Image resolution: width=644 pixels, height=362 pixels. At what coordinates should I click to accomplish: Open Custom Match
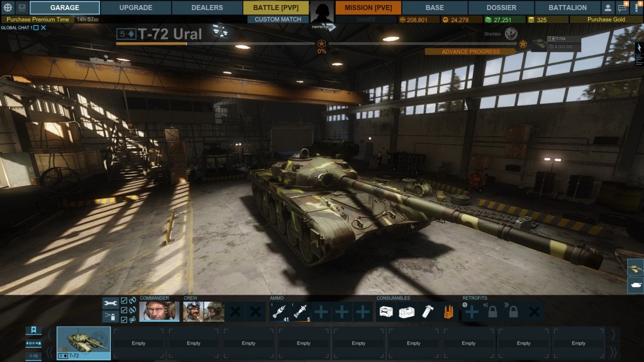point(277,19)
